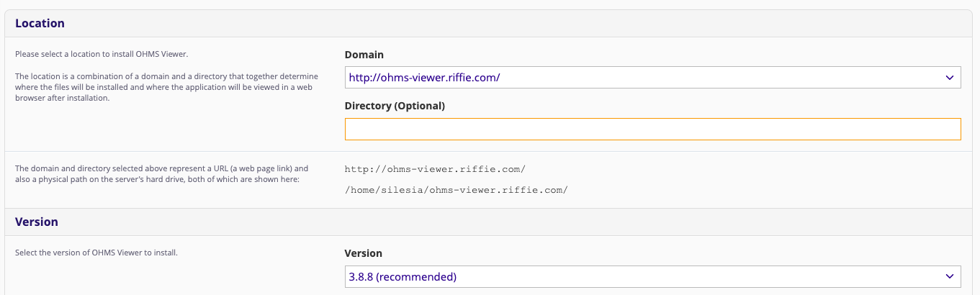This screenshot has width=980, height=295.
Task: Click the Location section header
Action: 40,23
